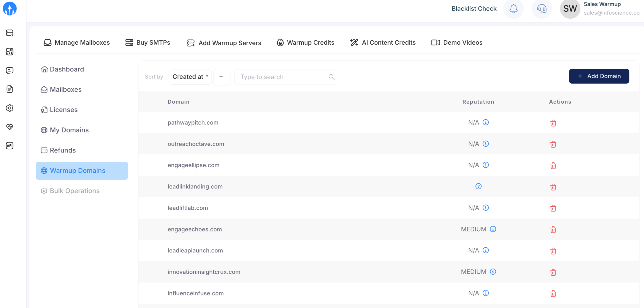Click question mark icon for leadlinklanding.com
The image size is (644, 308).
(478, 186)
